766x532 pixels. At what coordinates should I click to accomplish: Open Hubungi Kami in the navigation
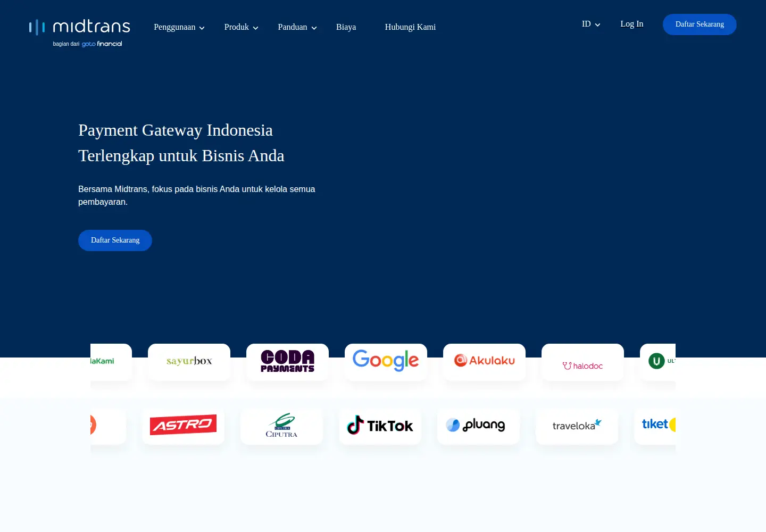[x=410, y=27]
